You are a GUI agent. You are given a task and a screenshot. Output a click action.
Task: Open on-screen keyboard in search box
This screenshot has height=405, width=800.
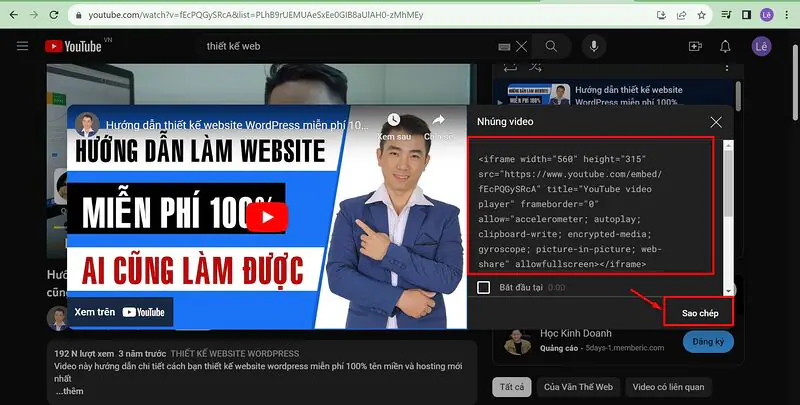tap(504, 47)
